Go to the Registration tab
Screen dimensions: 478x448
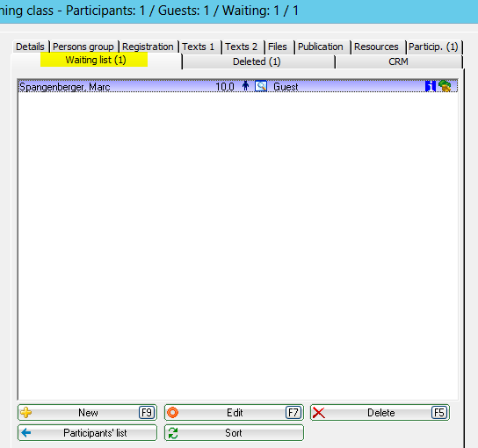(x=148, y=47)
